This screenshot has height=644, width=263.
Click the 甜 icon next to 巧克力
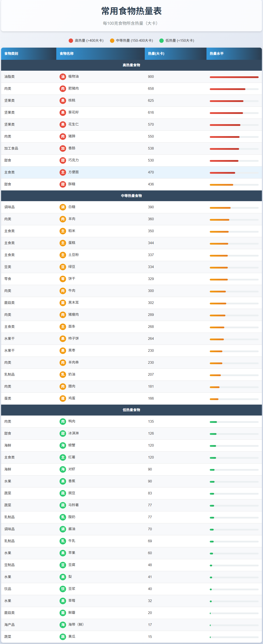click(63, 160)
